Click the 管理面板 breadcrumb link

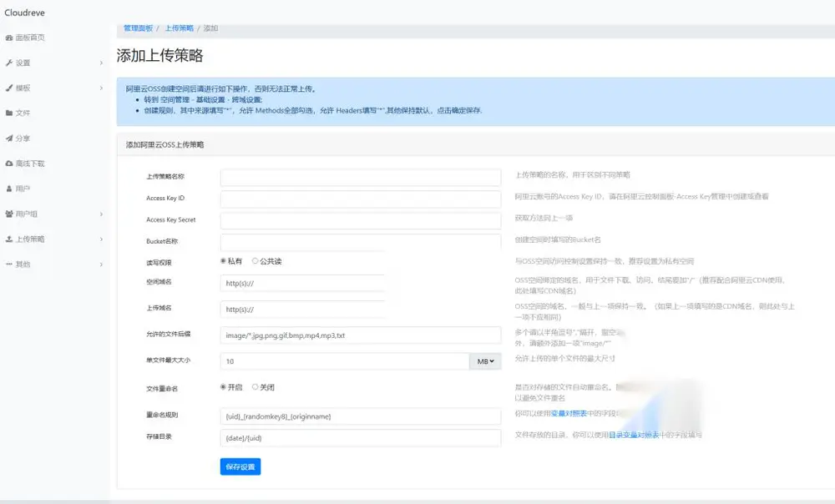point(138,28)
